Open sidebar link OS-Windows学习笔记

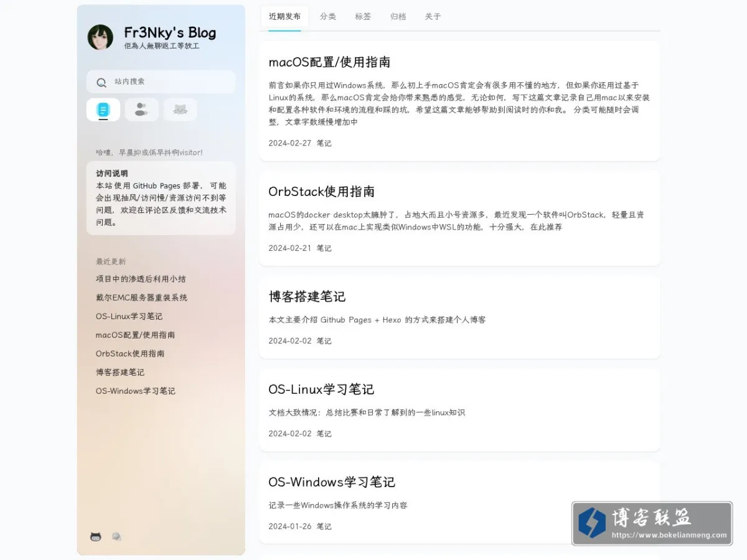136,391
